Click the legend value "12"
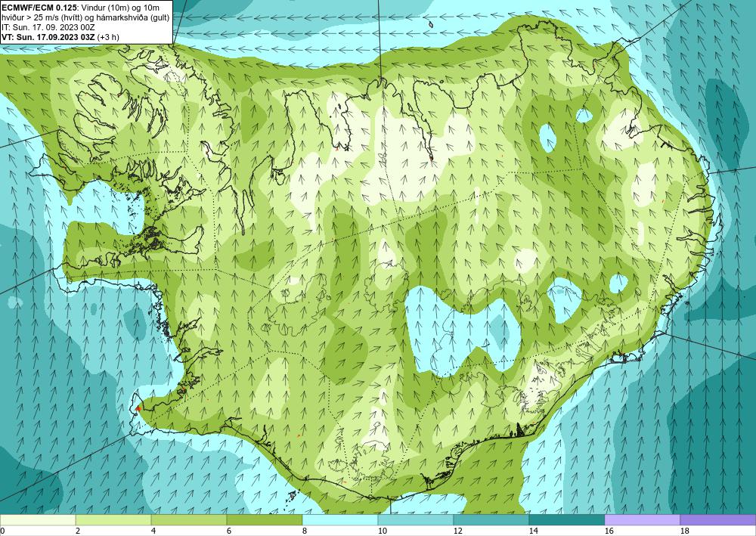 (x=458, y=531)
